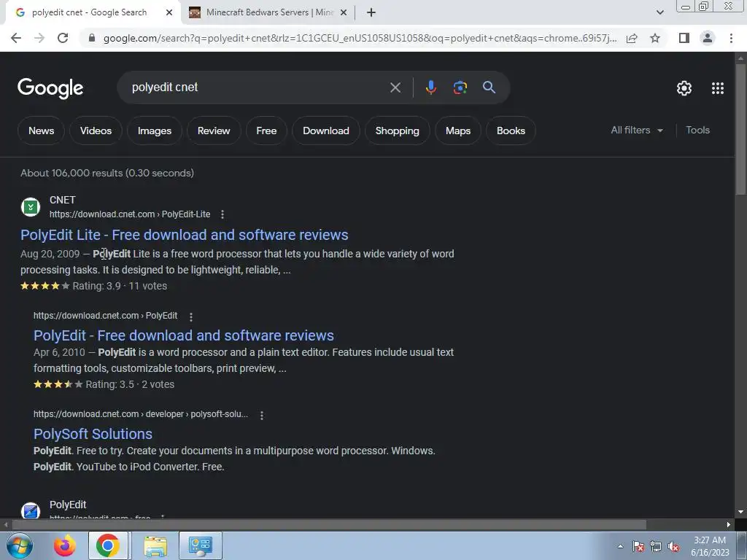Open the Tools options
This screenshot has height=560, width=747.
pos(697,130)
